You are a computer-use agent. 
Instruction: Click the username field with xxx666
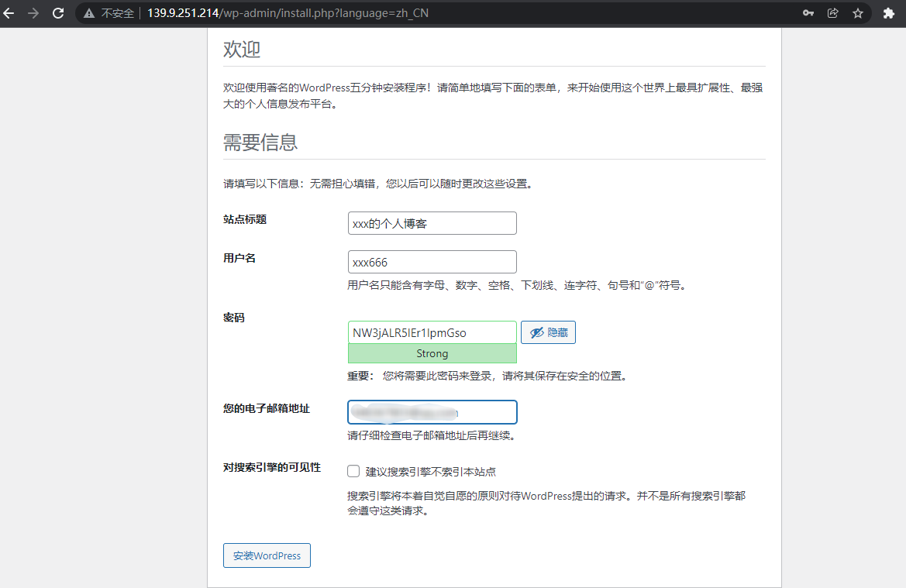pos(432,262)
